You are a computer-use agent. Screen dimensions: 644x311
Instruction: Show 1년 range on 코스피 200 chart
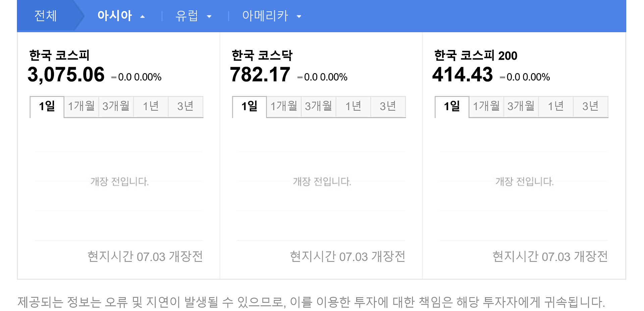[556, 106]
